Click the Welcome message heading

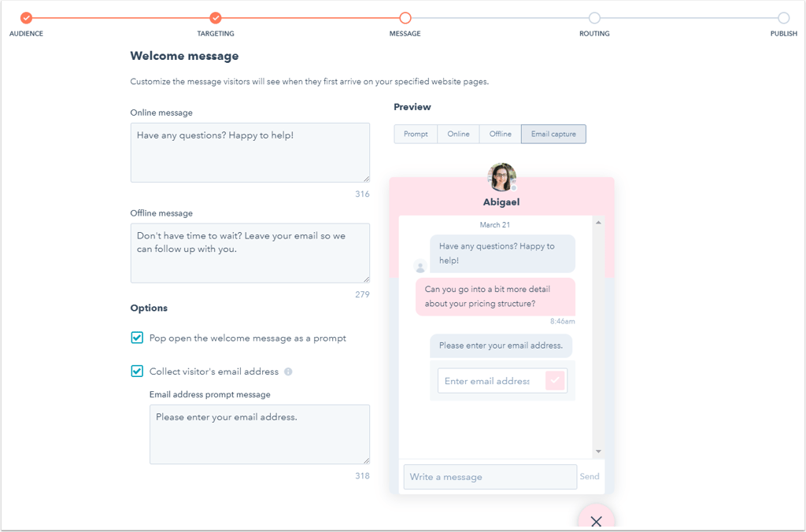point(184,56)
